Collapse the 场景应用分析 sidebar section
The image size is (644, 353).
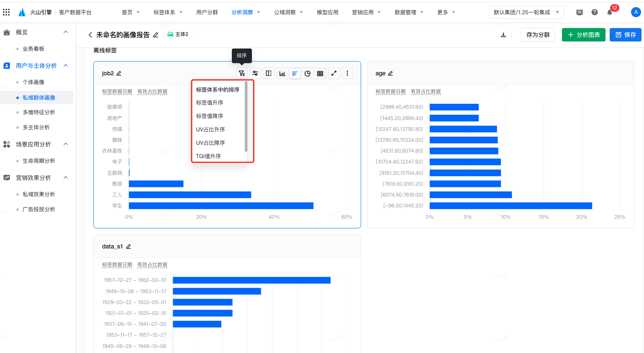click(x=66, y=144)
